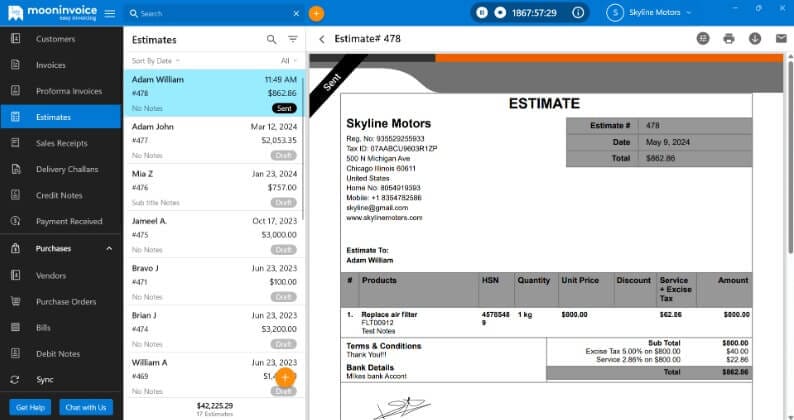Click the Draft badge on Adam John row
The width and height of the screenshot is (794, 420).
click(x=284, y=156)
